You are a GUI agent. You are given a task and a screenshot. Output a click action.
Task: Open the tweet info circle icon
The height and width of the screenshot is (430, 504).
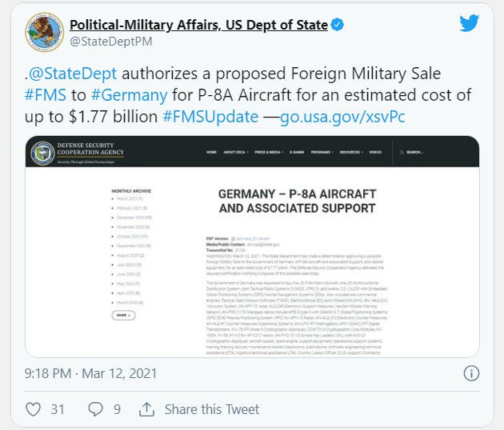[x=471, y=373]
